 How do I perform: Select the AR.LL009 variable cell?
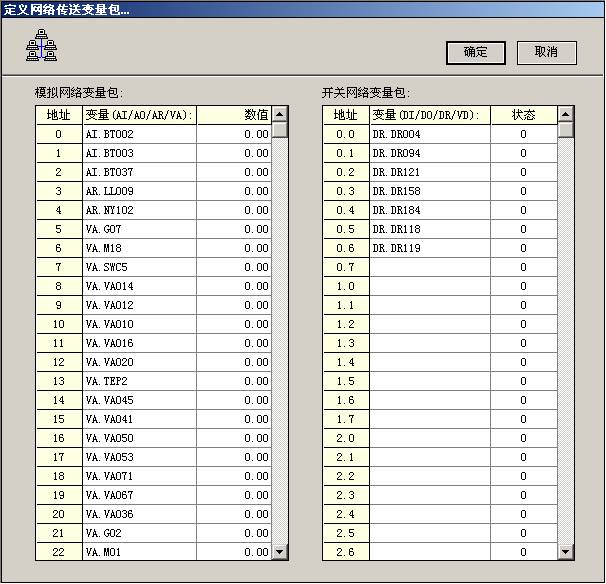[x=139, y=191]
